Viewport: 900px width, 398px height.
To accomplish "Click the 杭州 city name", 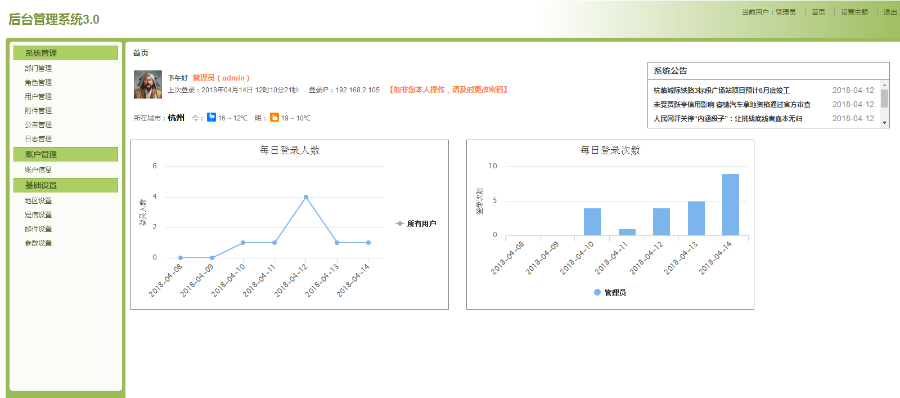I will pos(176,118).
